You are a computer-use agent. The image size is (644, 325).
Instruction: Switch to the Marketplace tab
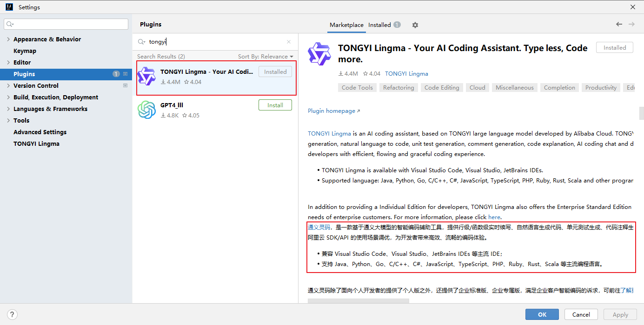(x=346, y=25)
